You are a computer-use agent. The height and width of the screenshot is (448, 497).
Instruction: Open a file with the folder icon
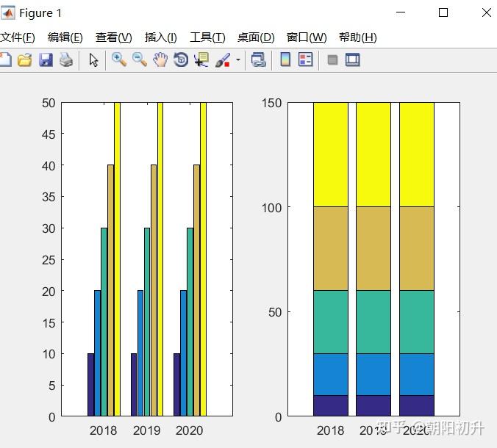(25, 59)
